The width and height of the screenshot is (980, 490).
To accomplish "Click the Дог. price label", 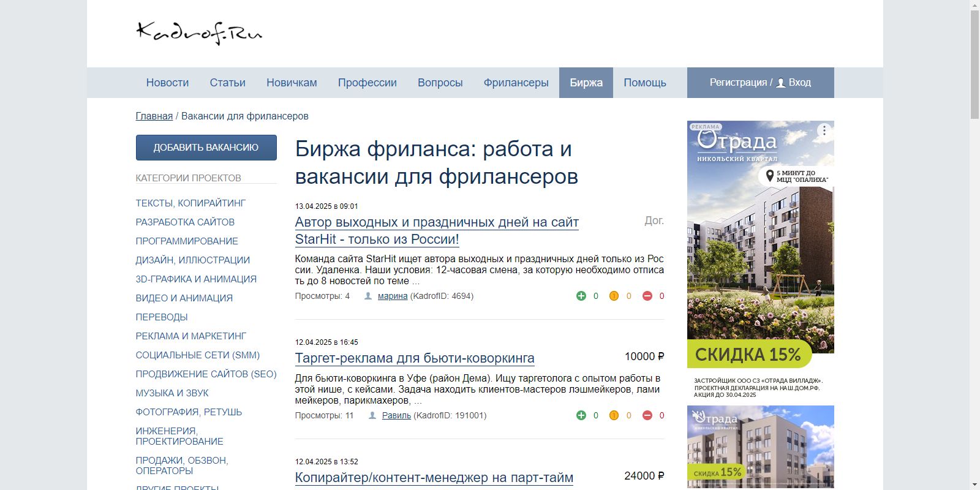I will coord(654,221).
